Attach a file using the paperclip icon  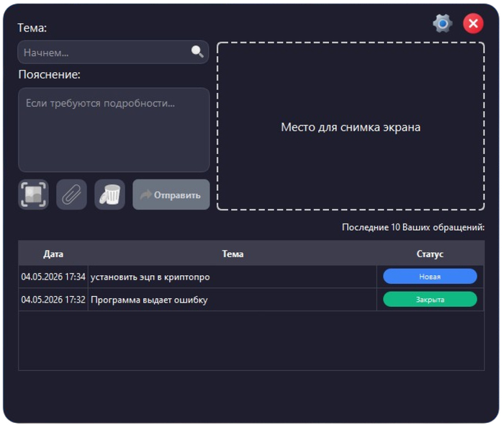point(71,194)
